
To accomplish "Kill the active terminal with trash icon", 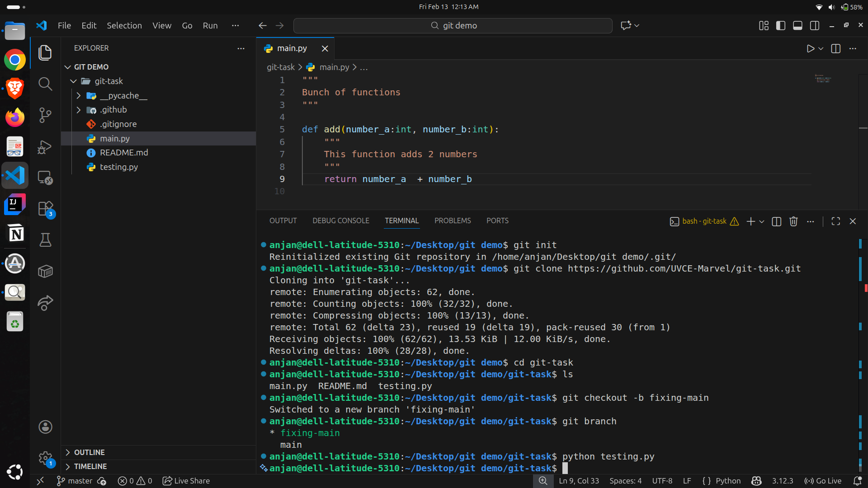I will tap(794, 221).
